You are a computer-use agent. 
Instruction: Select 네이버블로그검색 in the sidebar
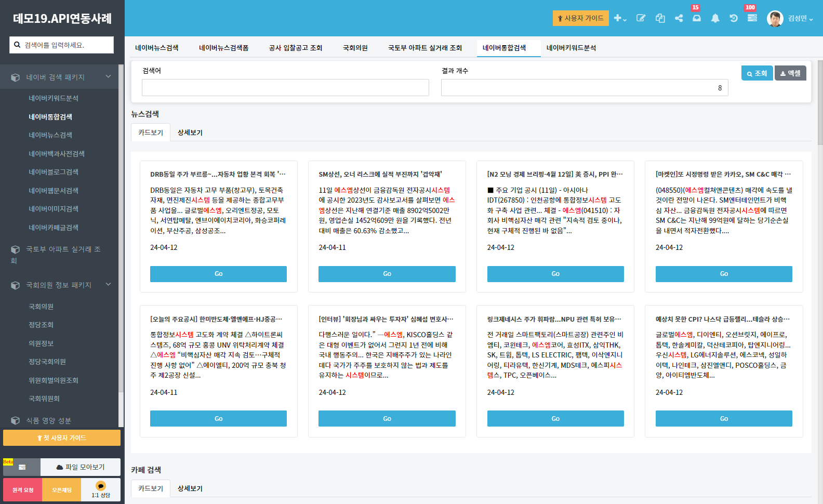pyautogui.click(x=54, y=172)
